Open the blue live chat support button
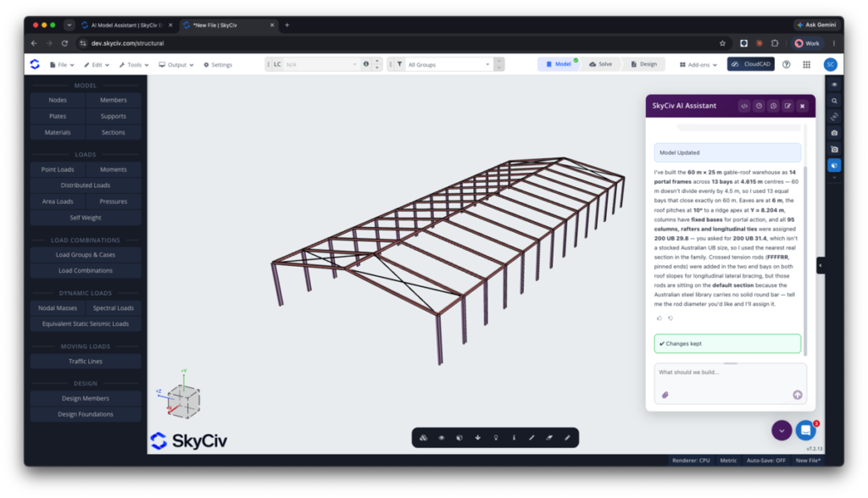 (x=806, y=430)
